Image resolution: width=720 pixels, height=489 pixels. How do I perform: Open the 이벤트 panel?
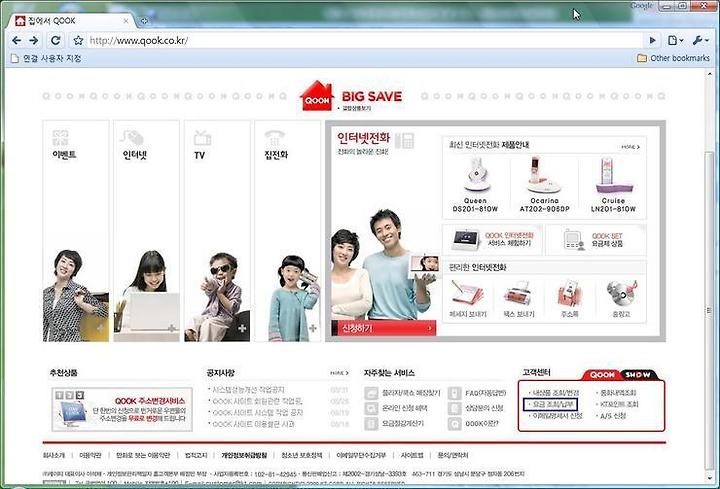[76, 231]
